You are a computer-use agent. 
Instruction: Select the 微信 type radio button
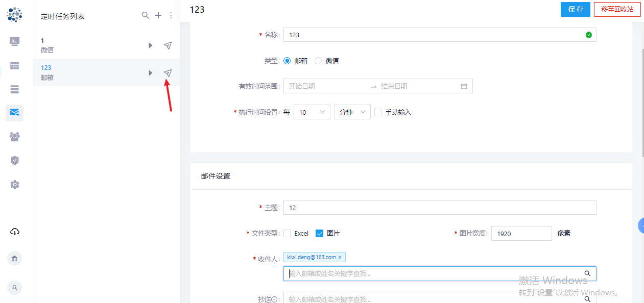pyautogui.click(x=318, y=61)
